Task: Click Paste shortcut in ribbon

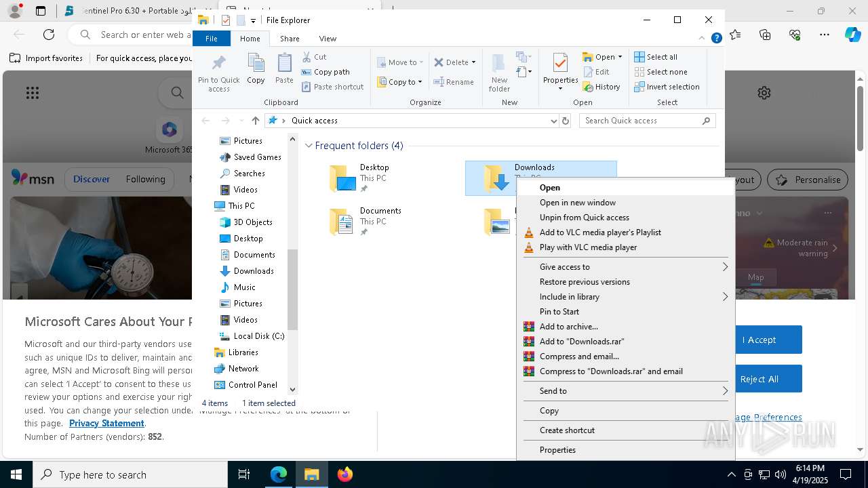Action: [x=333, y=87]
